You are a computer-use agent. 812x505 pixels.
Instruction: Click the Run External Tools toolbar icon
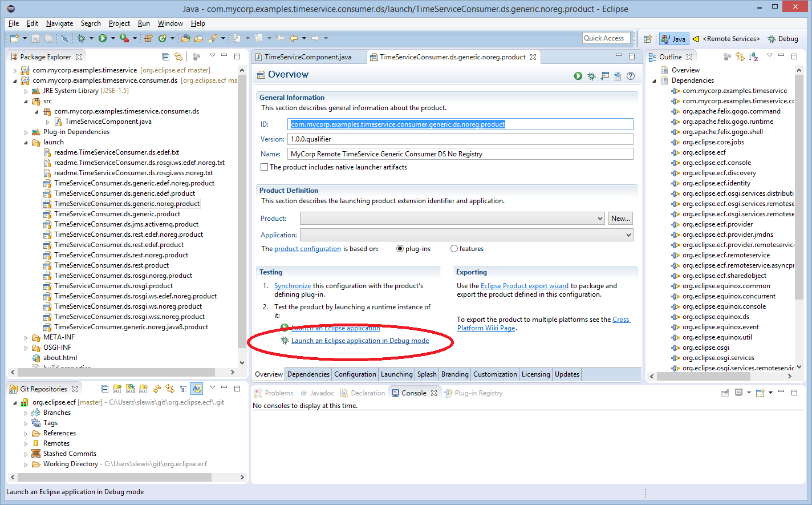point(124,38)
